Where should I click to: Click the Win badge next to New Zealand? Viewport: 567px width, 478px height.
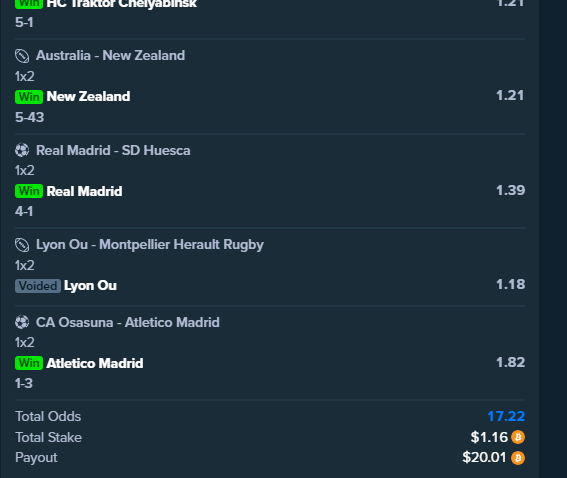point(29,97)
